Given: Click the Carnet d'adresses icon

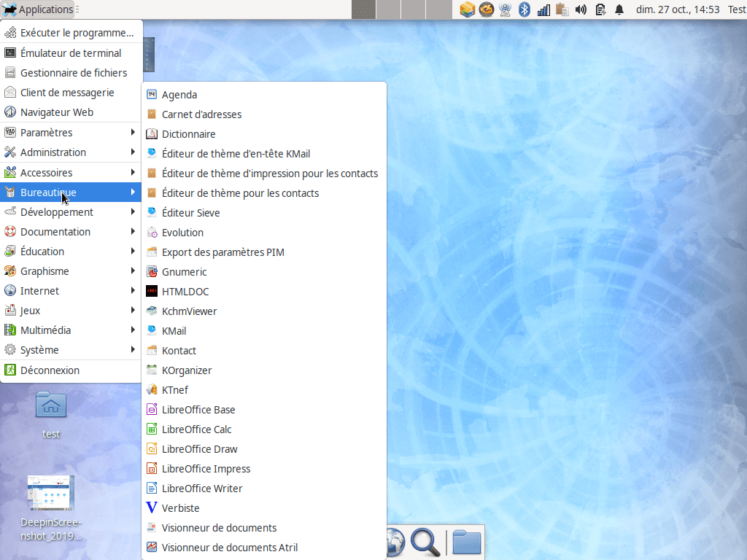Looking at the screenshot, I should [x=152, y=114].
